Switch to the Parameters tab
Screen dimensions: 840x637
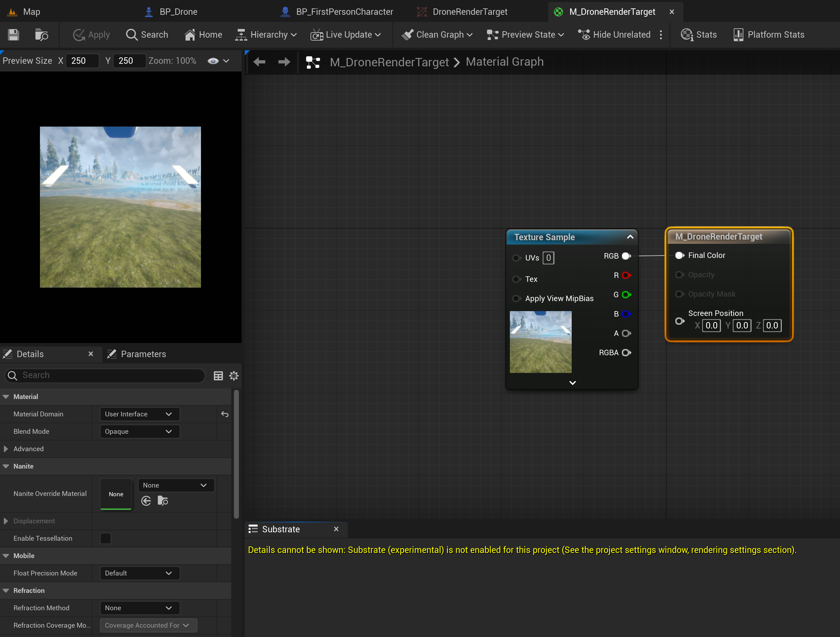pos(137,354)
